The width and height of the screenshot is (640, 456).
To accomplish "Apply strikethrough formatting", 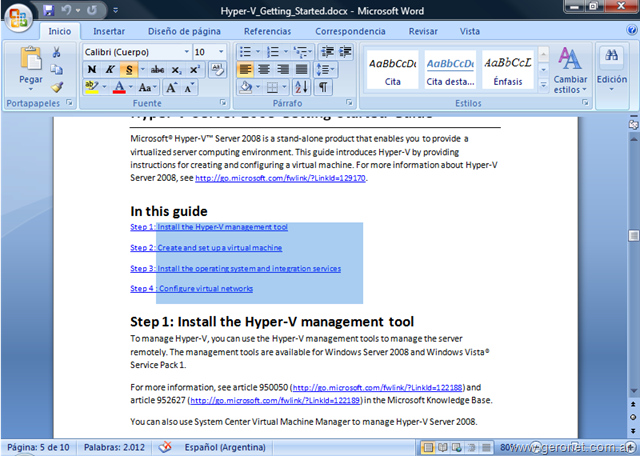I will pyautogui.click(x=157, y=70).
